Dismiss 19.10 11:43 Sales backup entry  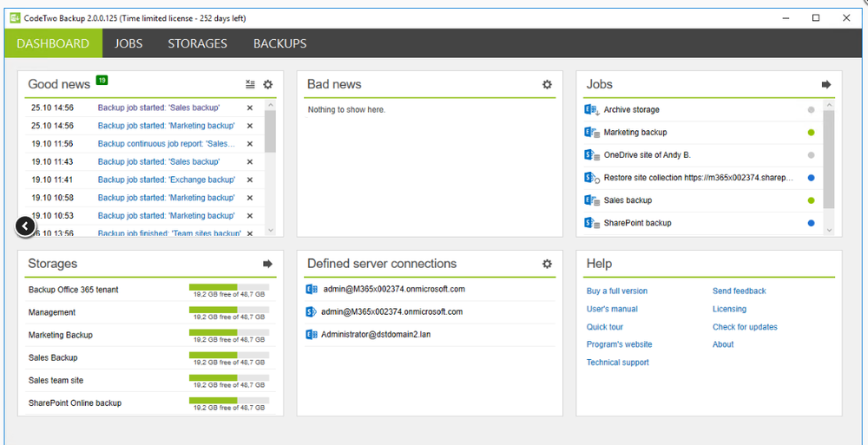(x=250, y=161)
